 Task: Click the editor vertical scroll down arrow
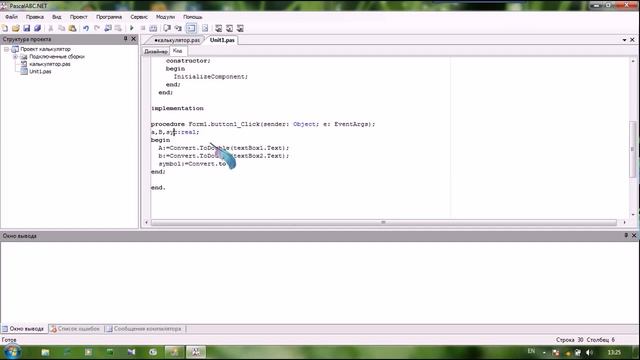(633, 215)
